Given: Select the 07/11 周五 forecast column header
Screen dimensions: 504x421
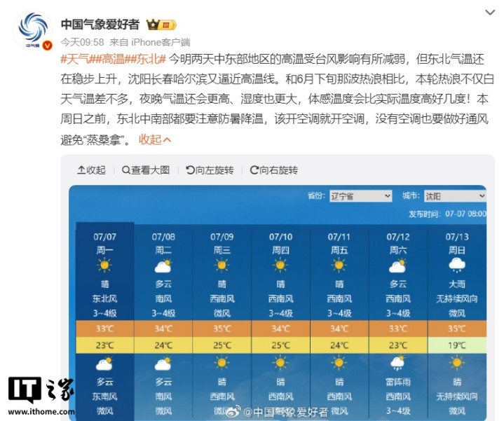Looking at the screenshot, I should tap(339, 243).
